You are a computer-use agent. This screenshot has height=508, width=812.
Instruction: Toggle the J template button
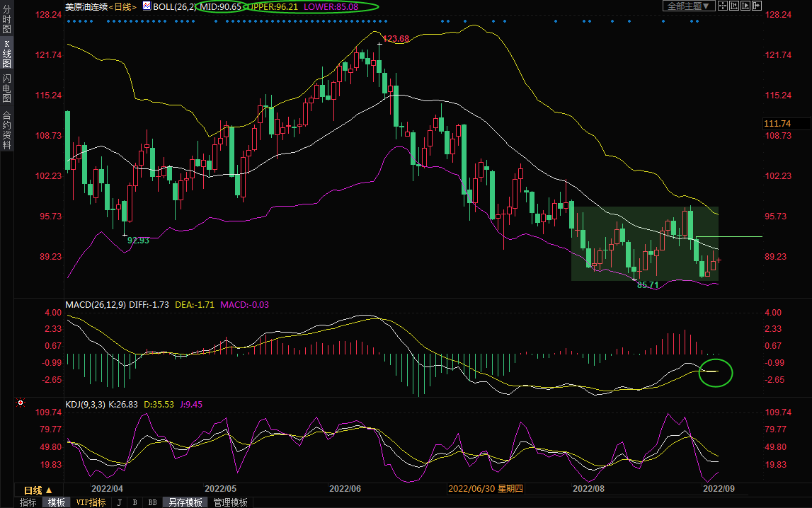pyautogui.click(x=119, y=502)
